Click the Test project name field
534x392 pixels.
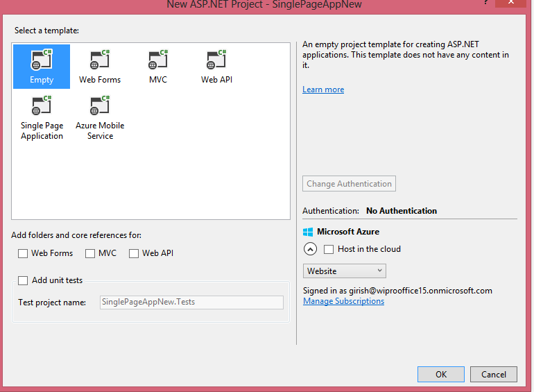(x=191, y=302)
